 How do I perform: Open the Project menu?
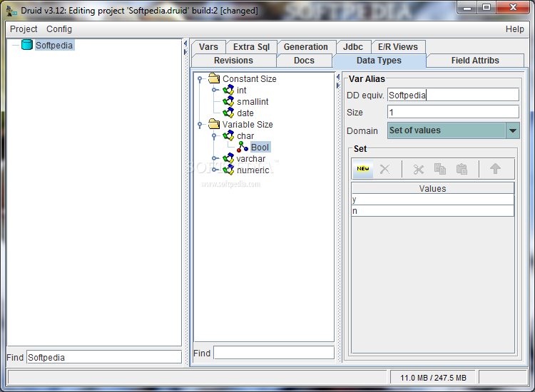(24, 29)
